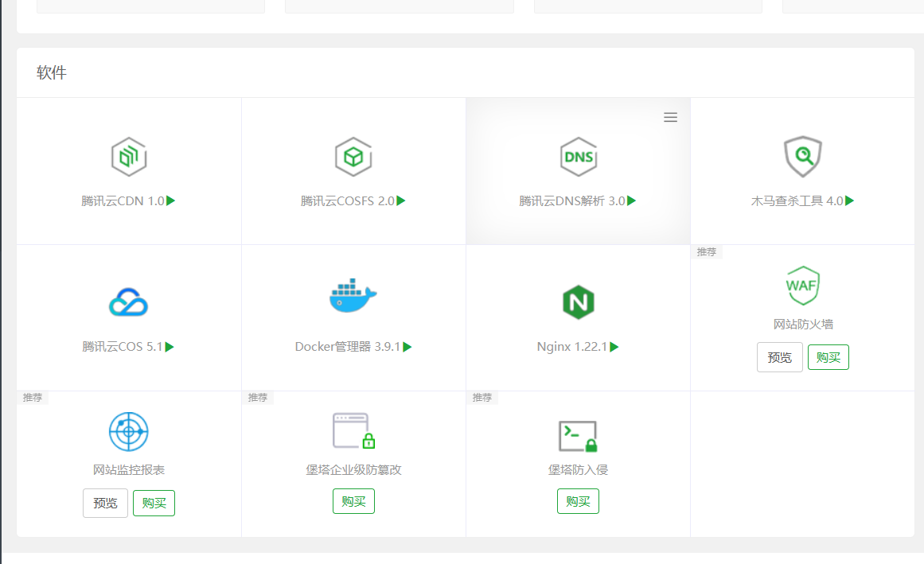Click green play arrow next to Docker管理器 3.9.1
Image resolution: width=924 pixels, height=564 pixels.
pyautogui.click(x=407, y=347)
